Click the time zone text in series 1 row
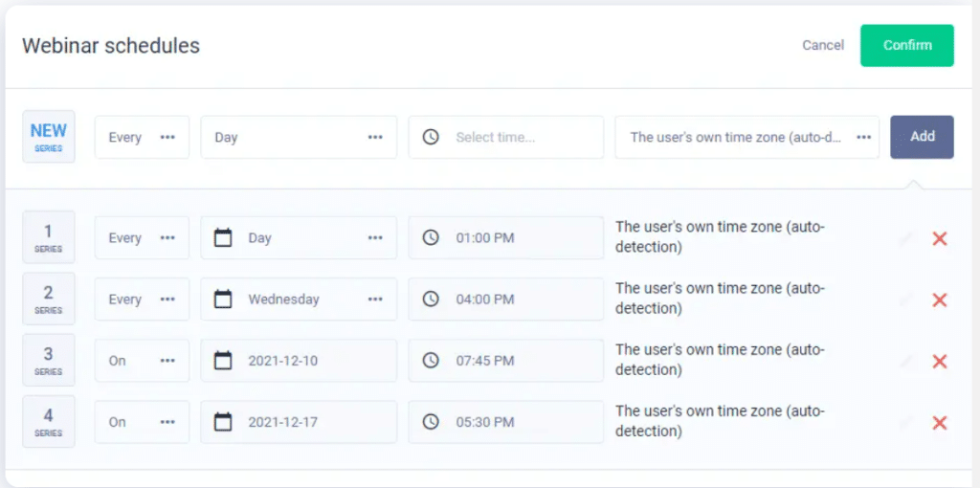The width and height of the screenshot is (980, 488). pos(720,236)
